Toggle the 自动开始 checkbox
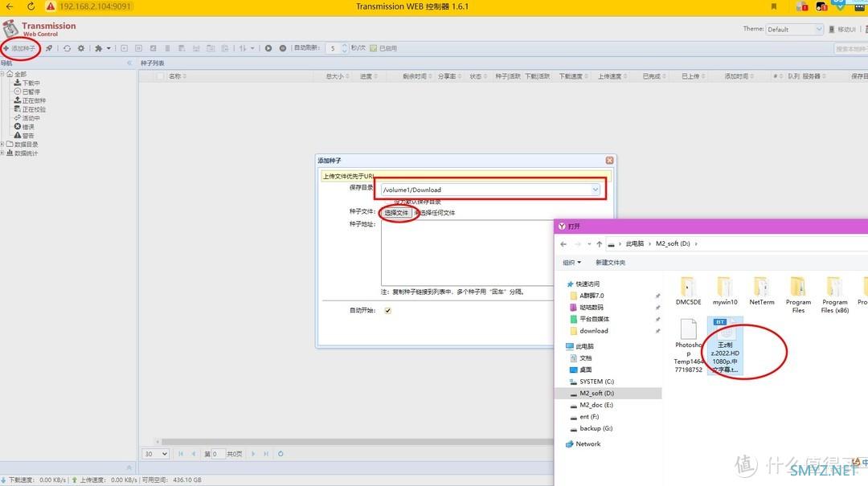Viewport: 868px width, 486px height. coord(387,311)
